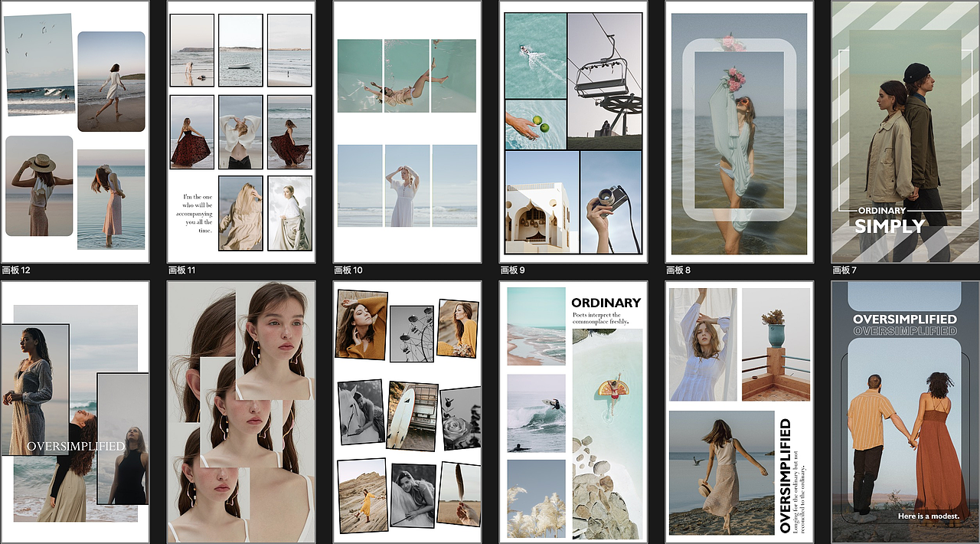Click 'Poets interpret the commonplace freshly.' text

click(x=602, y=318)
